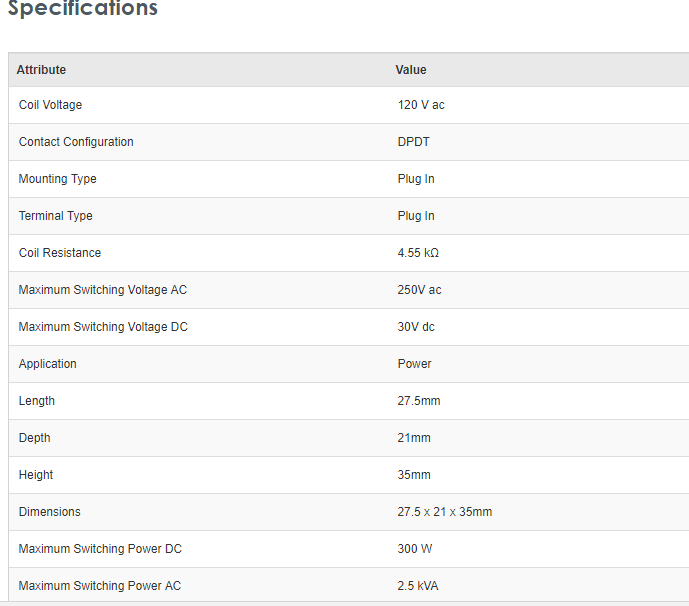Click the Attribute column header
Viewport: 689px width, 606px height.
pos(41,70)
